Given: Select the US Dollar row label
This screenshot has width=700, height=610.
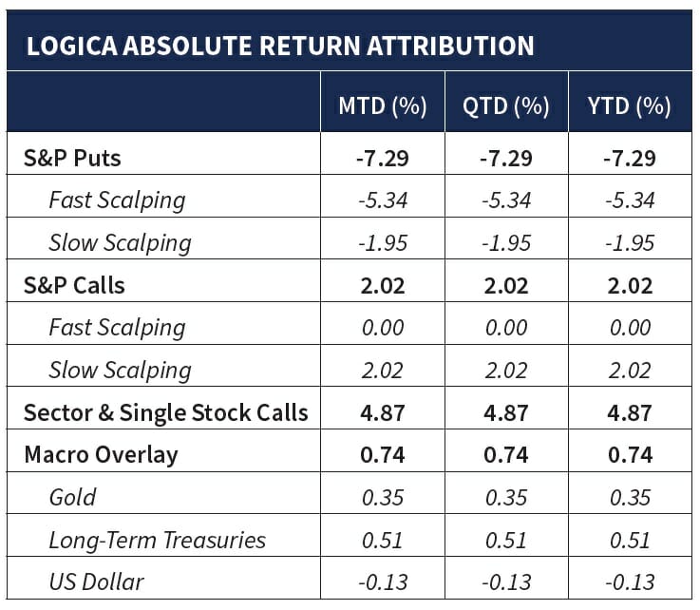Looking at the screenshot, I should pos(95,582).
